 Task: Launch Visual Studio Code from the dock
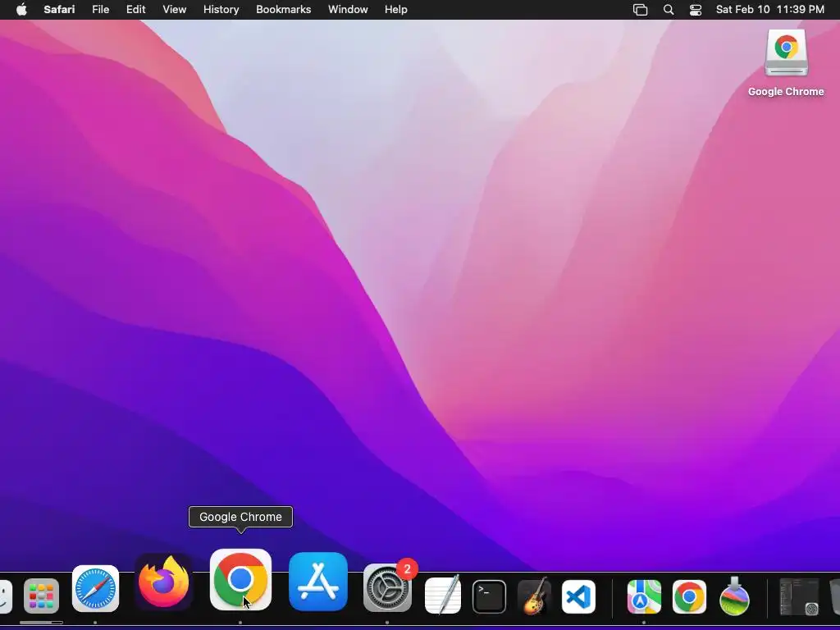[578, 596]
